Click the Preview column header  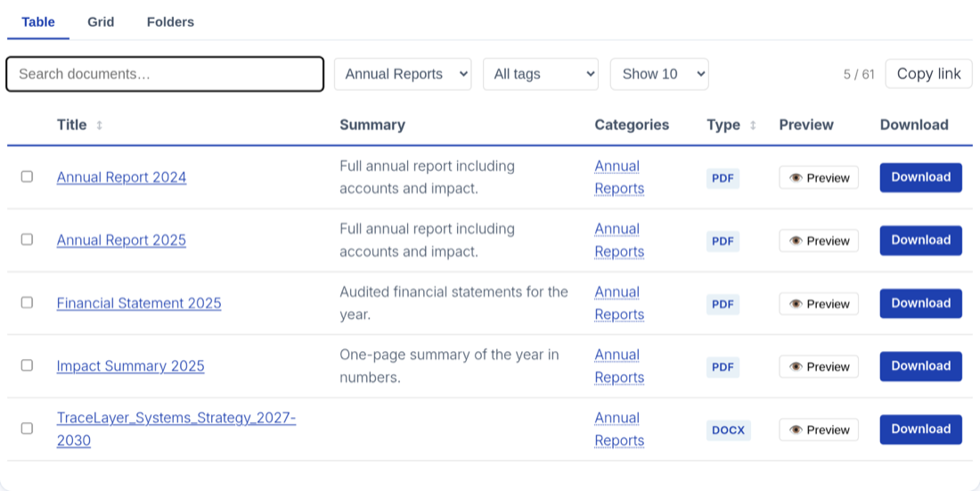click(x=806, y=125)
